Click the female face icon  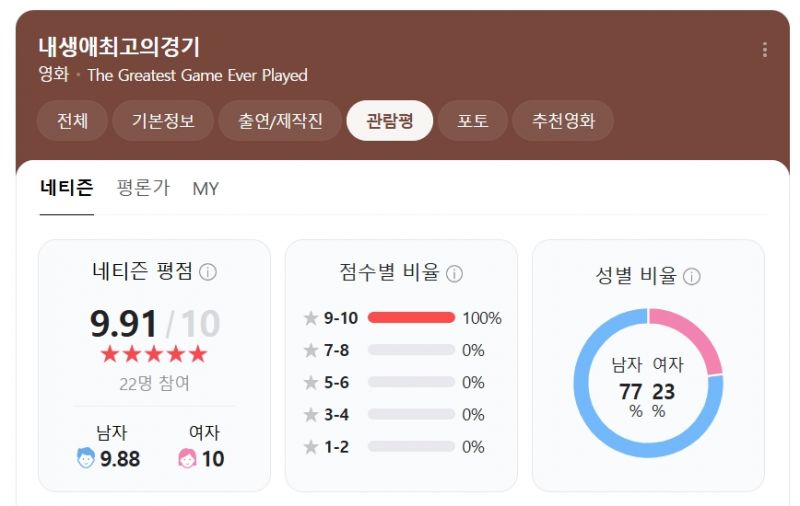(187, 459)
